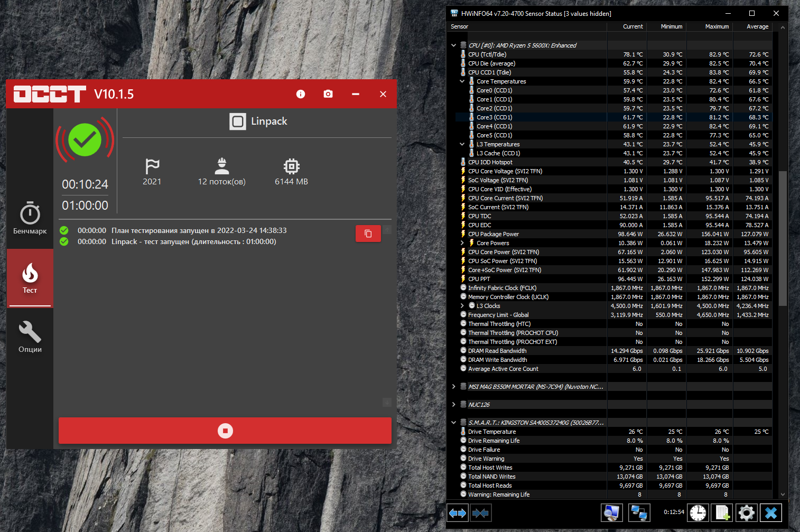
Task: Select the CPU IOD Hotspot row
Action: point(610,162)
